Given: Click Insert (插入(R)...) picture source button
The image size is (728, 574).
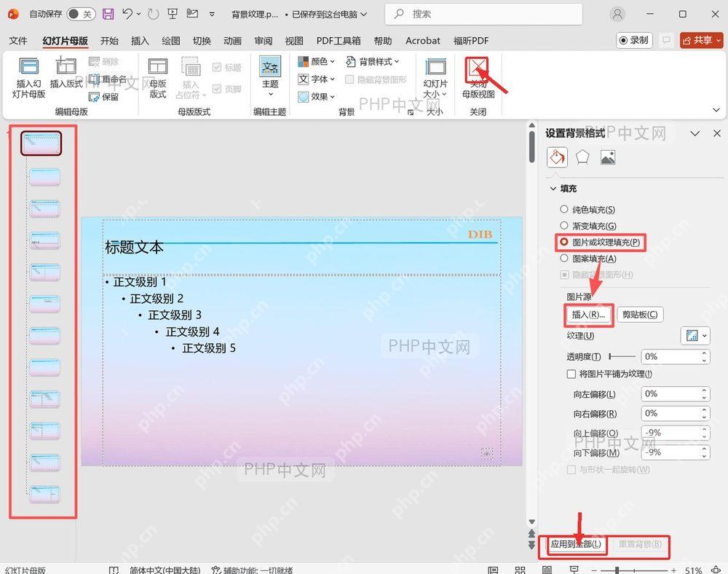Looking at the screenshot, I should pos(589,315).
